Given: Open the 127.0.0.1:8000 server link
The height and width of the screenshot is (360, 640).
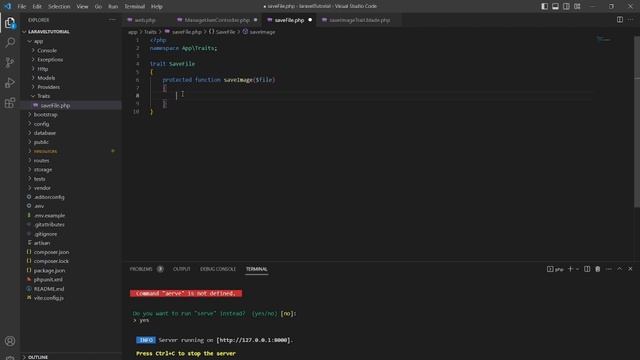Looking at the screenshot, I should pos(253,340).
